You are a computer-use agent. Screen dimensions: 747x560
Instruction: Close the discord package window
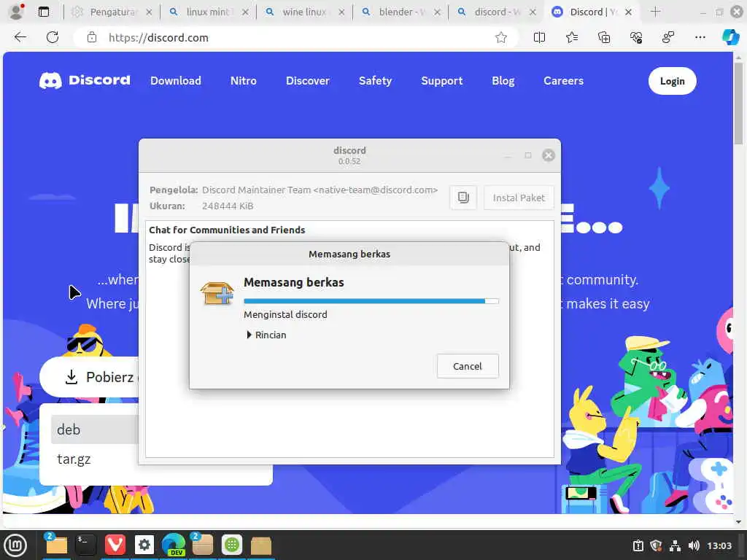click(x=549, y=155)
